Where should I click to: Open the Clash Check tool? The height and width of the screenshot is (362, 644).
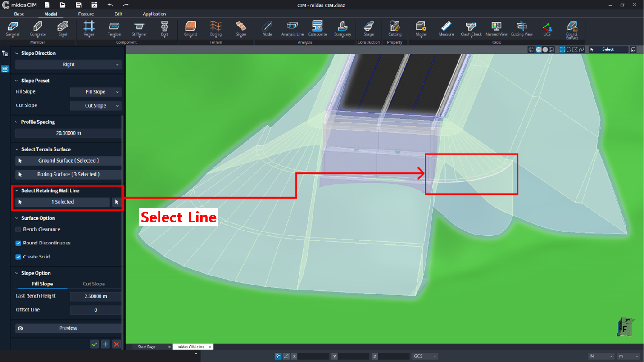471,28
